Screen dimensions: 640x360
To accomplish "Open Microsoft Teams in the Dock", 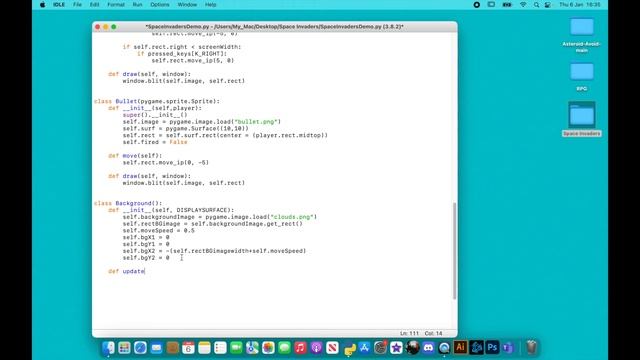I will click(x=509, y=348).
